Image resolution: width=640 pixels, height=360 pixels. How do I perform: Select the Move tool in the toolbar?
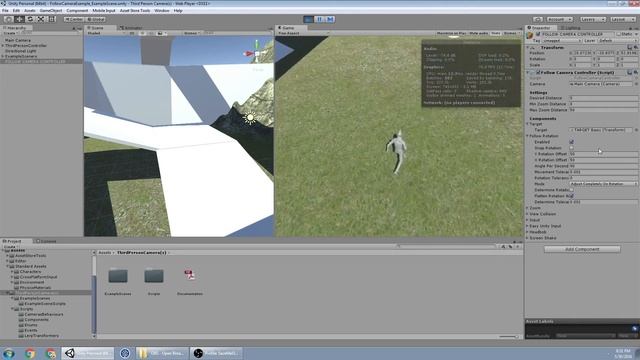[x=19, y=19]
